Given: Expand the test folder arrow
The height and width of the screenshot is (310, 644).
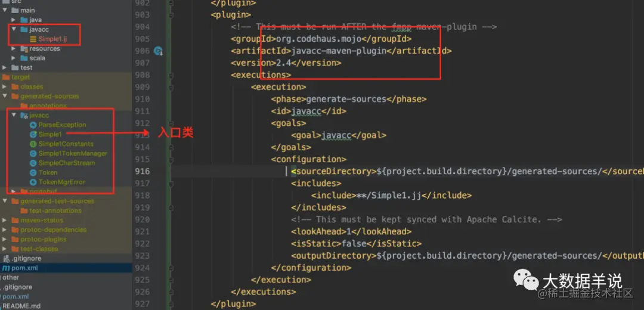Looking at the screenshot, I should coord(5,67).
